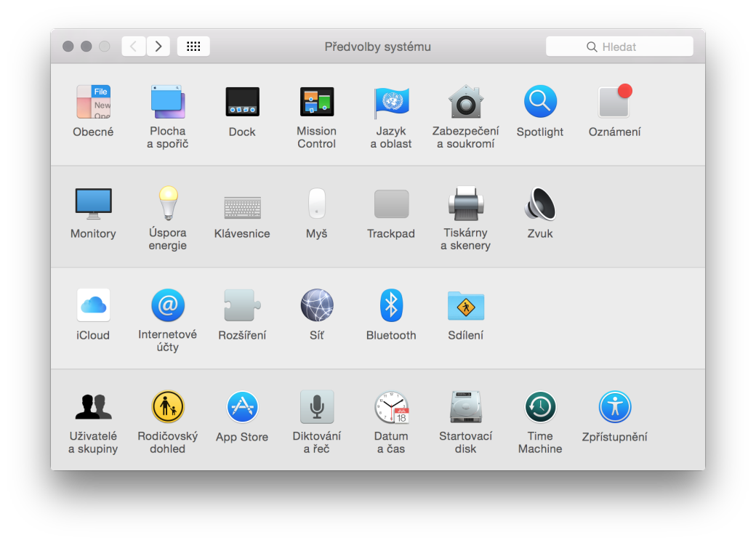Open Mission Control settings
Screen dimensions: 756x543
point(317,101)
